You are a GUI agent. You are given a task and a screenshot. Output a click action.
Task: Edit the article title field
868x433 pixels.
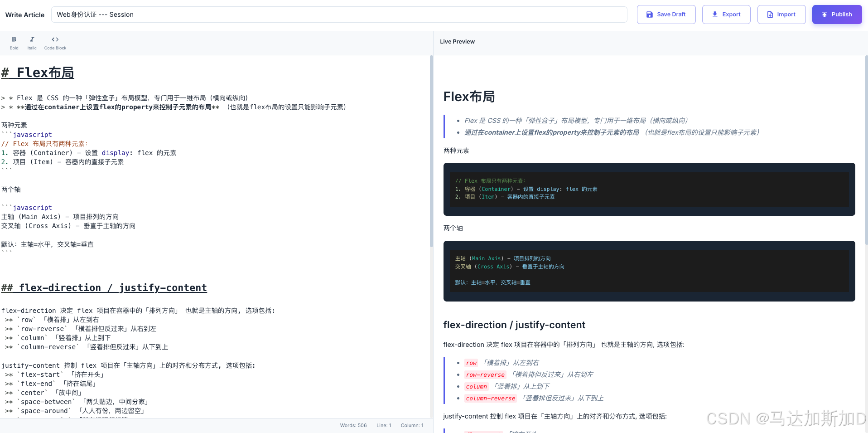point(339,15)
